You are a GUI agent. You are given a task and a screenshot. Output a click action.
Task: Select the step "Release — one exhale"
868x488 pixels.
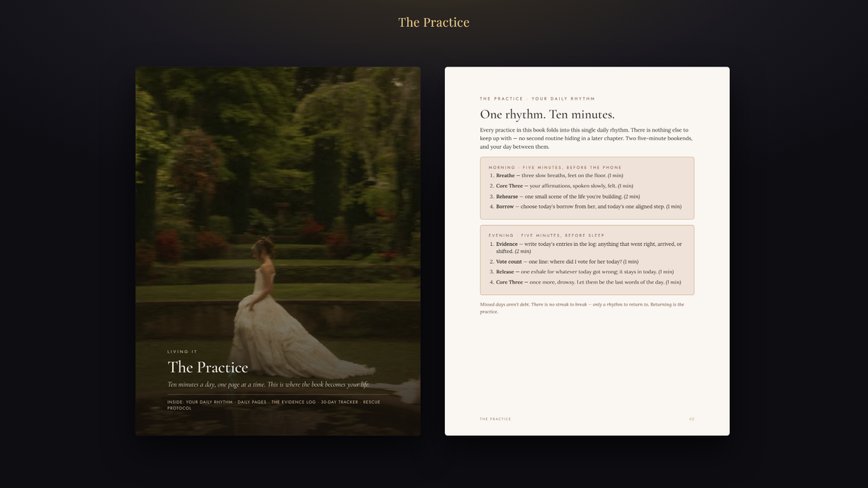tap(582, 272)
